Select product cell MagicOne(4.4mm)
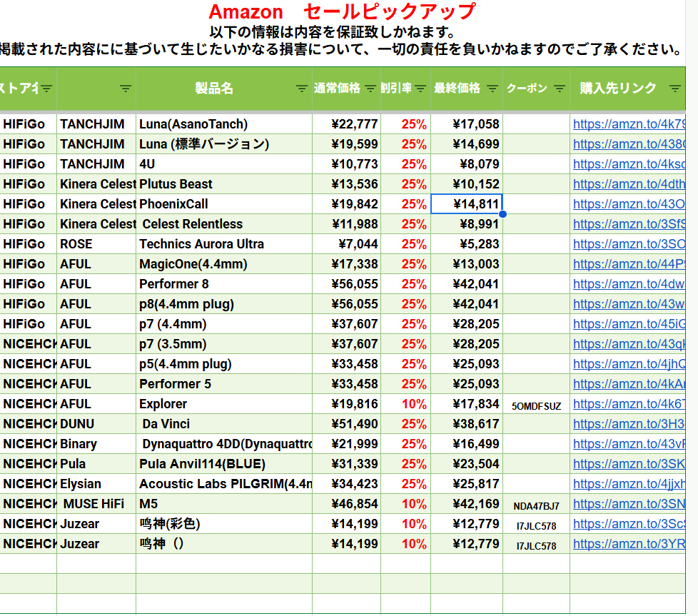The image size is (698, 616). [224, 264]
